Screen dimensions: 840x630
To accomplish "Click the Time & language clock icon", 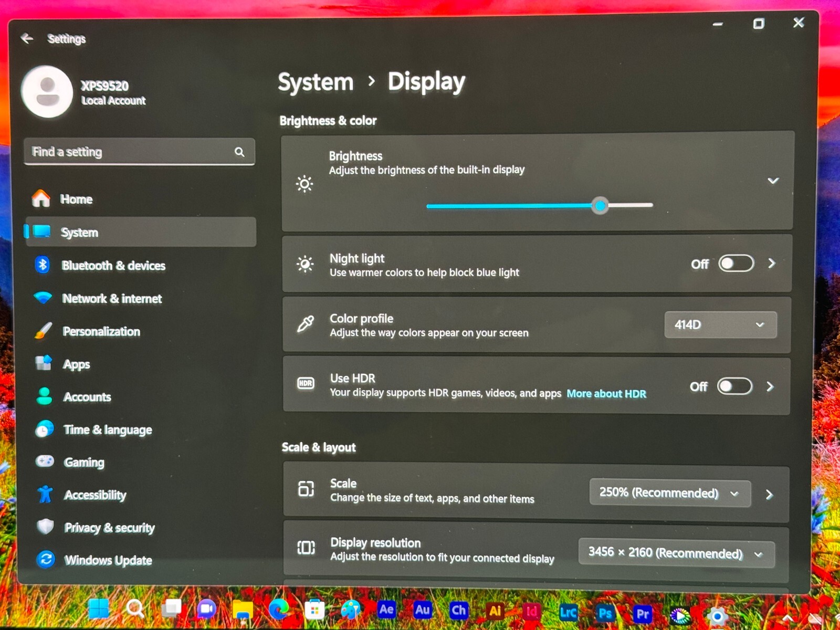I will [45, 429].
